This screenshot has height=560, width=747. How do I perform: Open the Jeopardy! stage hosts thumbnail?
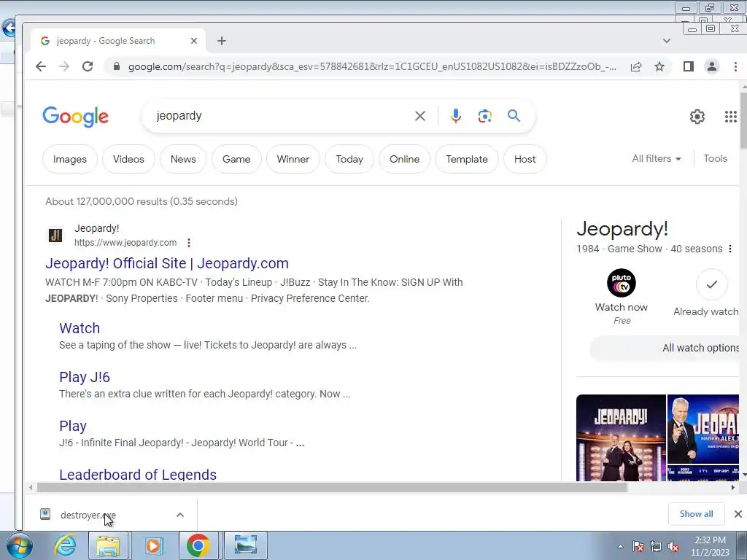[621, 437]
